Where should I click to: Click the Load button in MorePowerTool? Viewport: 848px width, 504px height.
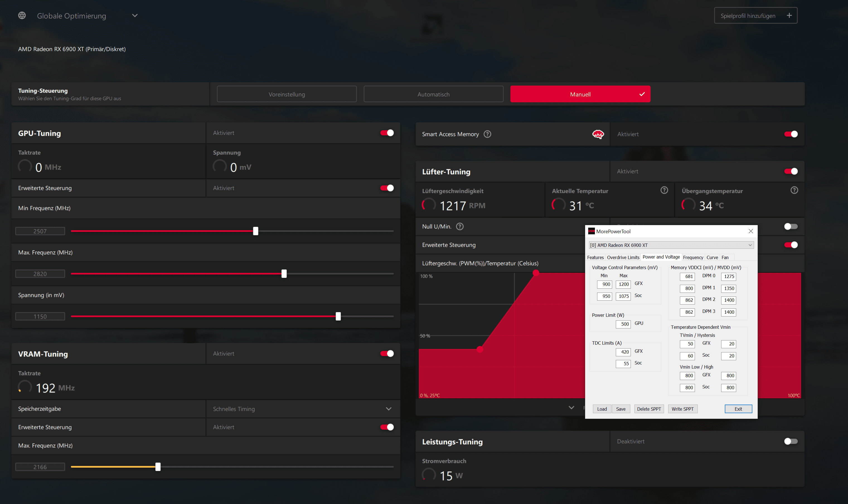tap(602, 409)
